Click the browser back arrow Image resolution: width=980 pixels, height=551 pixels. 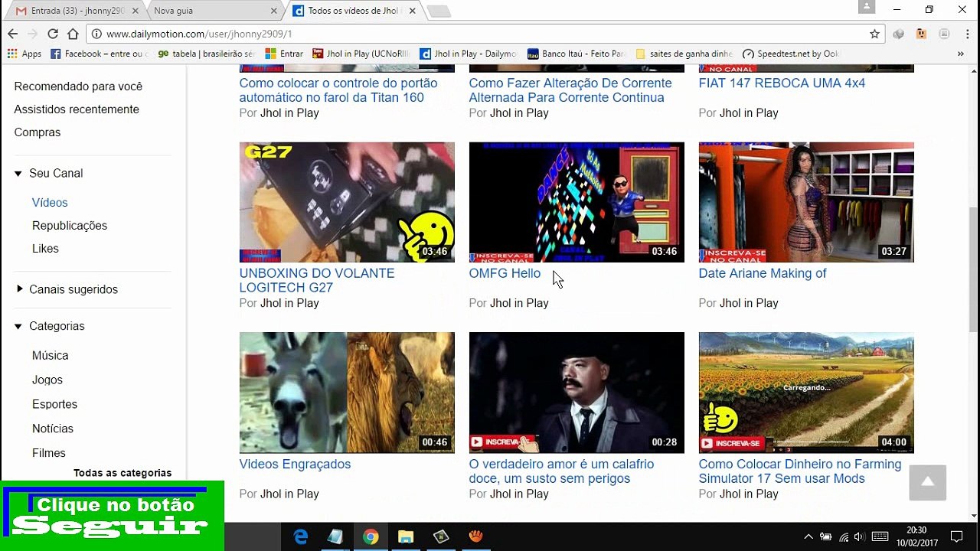[x=12, y=34]
